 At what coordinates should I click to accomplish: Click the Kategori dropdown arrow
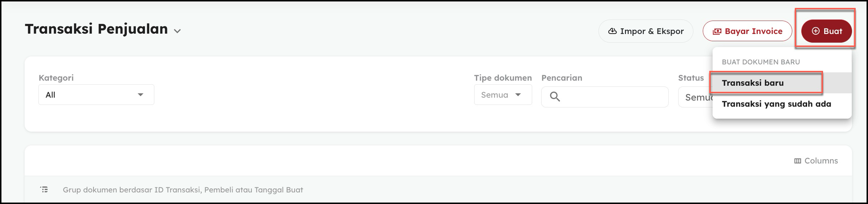pyautogui.click(x=141, y=95)
